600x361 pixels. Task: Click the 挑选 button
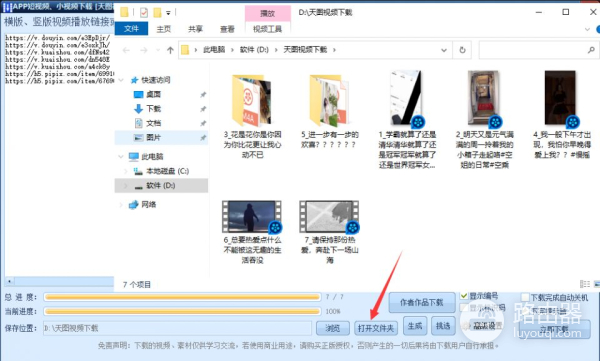coord(443,326)
